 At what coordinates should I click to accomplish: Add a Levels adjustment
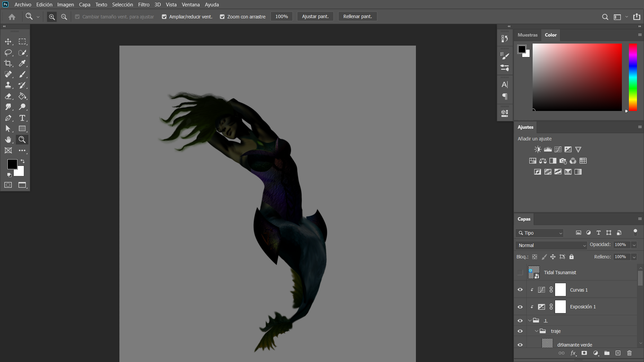point(548,149)
